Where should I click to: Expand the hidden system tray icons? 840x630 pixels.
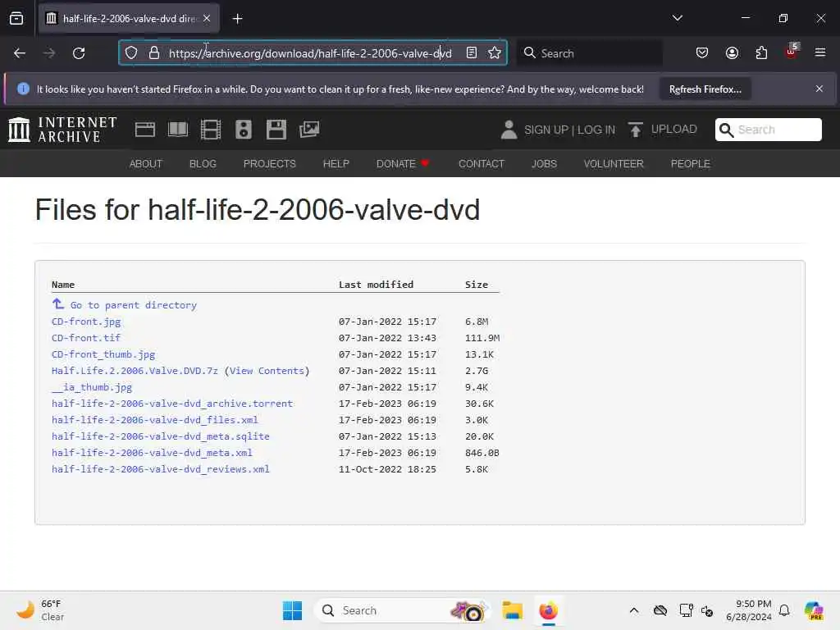(x=634, y=610)
